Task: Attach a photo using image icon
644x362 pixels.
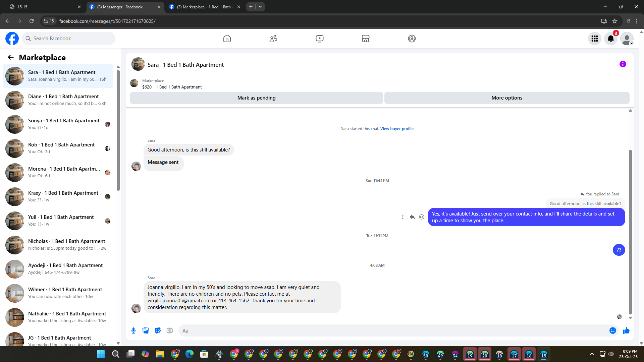Action: click(x=146, y=330)
